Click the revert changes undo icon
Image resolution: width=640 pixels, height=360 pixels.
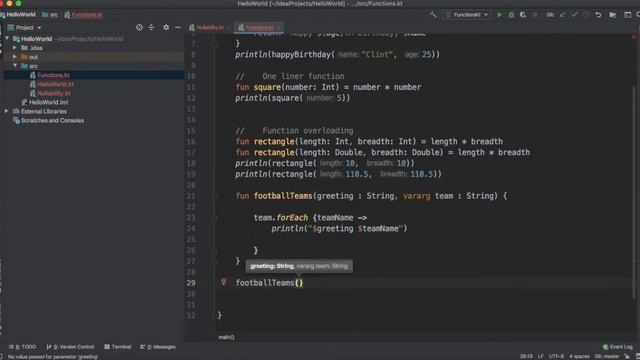click(x=598, y=15)
